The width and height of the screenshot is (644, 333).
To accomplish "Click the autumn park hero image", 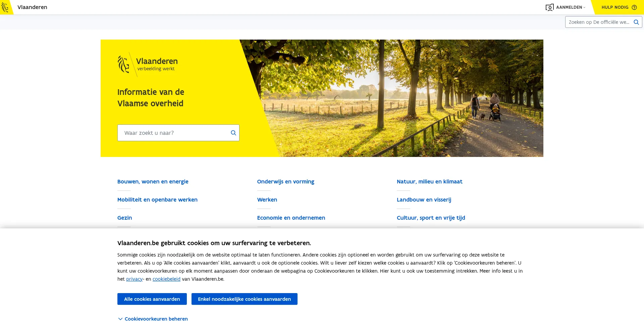I will pos(402,97).
